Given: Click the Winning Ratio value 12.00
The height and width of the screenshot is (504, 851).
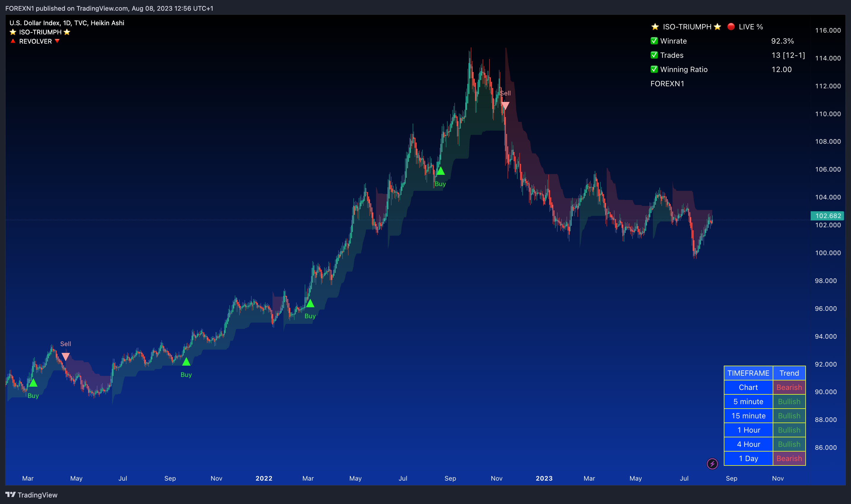Looking at the screenshot, I should (781, 69).
